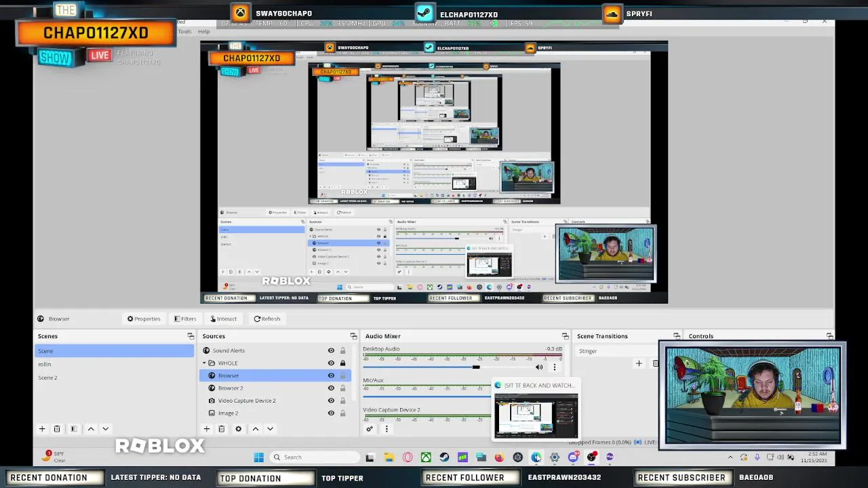This screenshot has width=868, height=488.
Task: Open Opera GX from taskbar
Action: (408, 457)
